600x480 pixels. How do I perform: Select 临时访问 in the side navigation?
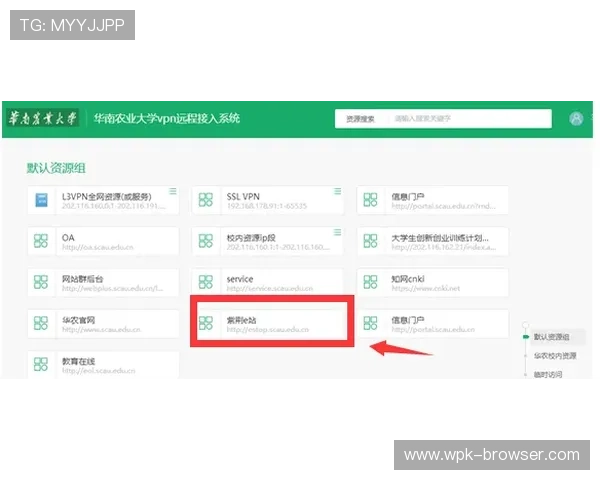(x=548, y=374)
